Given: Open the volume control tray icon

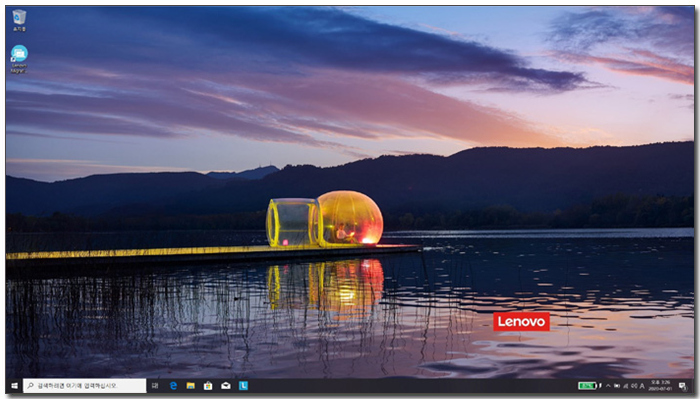Looking at the screenshot, I should [634, 386].
